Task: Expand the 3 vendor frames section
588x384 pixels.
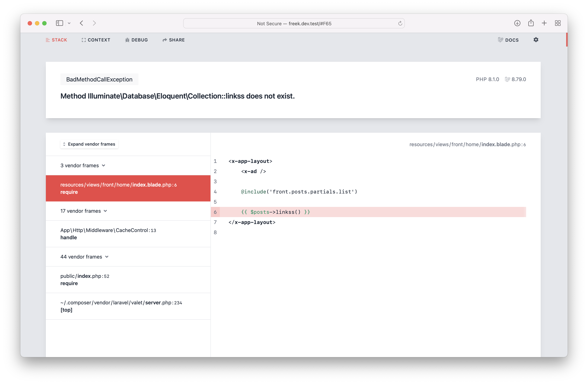Action: (83, 165)
